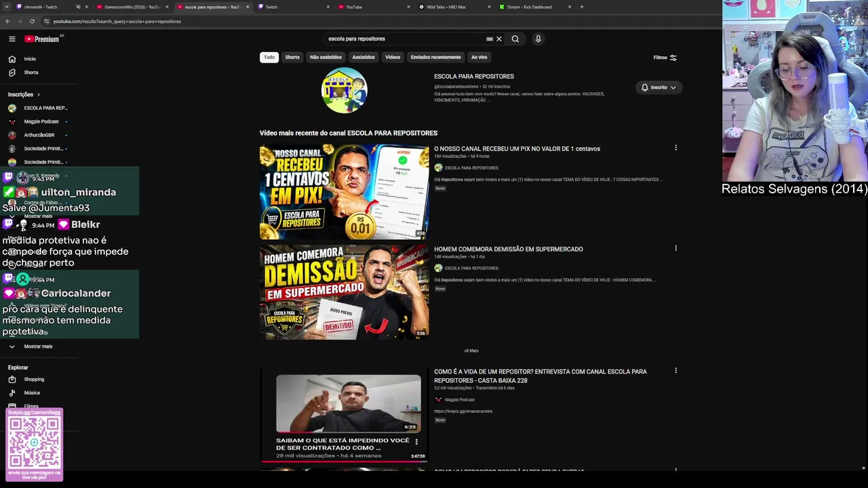Go to Início in the sidebar

tap(30, 59)
